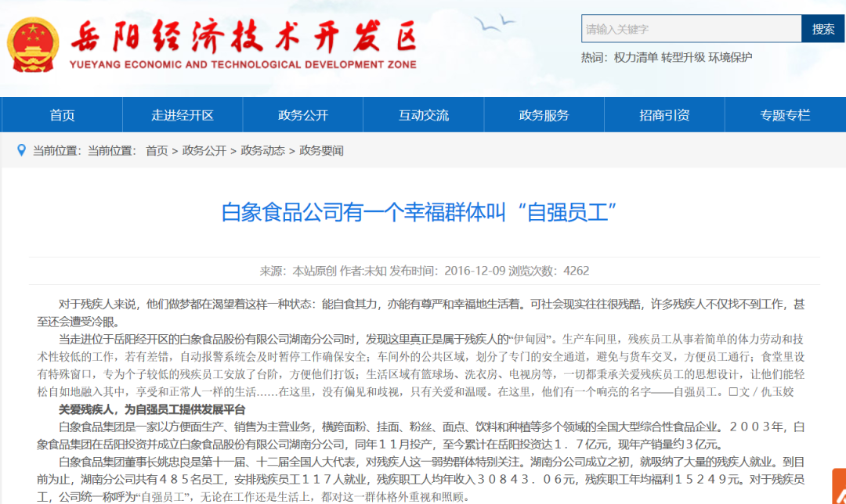This screenshot has width=846, height=504.
Task: Open the 招商引资 navigation menu item
Action: (x=664, y=115)
